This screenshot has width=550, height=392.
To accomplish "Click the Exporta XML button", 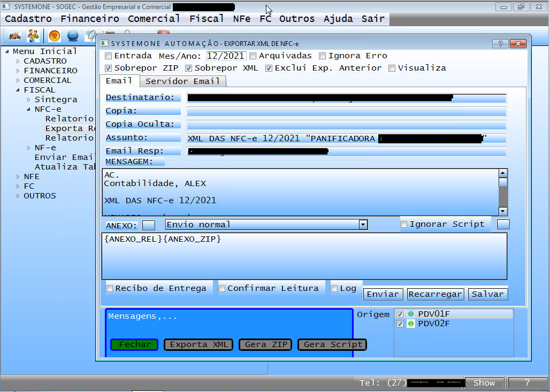I will click(x=198, y=344).
